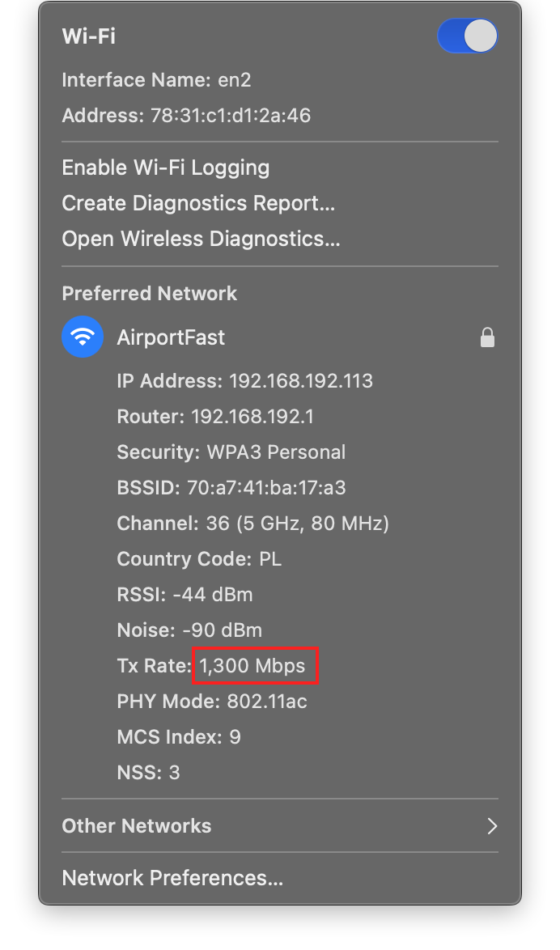
Task: Click the Tx Rate value 1,300 Mbps
Action: pos(253,666)
